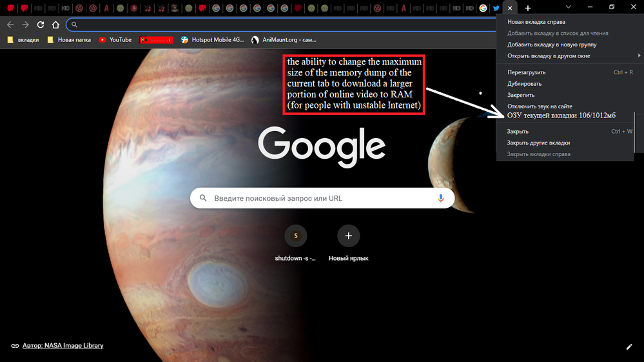
Task: Reload the page with the refresh icon
Action: pos(40,25)
